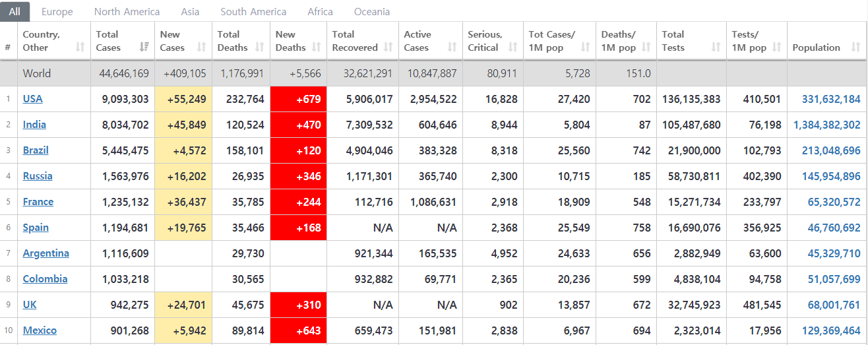
Task: Click the New Cases sort arrows icon
Action: click(x=202, y=47)
